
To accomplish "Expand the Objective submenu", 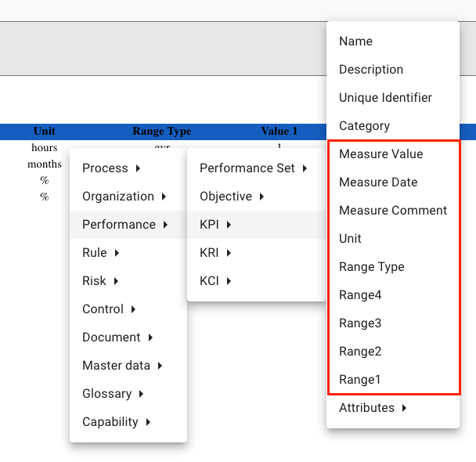I will (x=257, y=197).
